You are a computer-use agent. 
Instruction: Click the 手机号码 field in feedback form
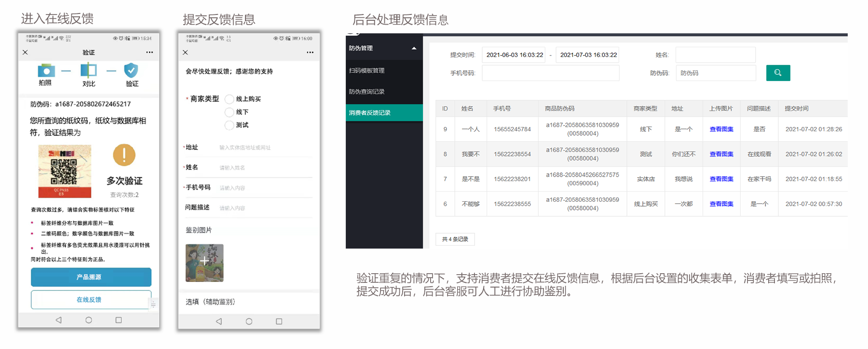(x=265, y=188)
